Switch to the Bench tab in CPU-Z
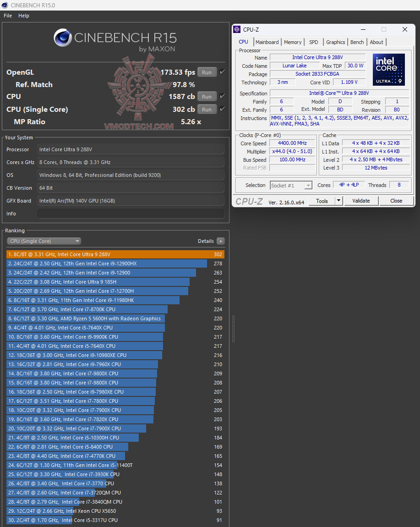This screenshot has width=420, height=527. coord(357,42)
